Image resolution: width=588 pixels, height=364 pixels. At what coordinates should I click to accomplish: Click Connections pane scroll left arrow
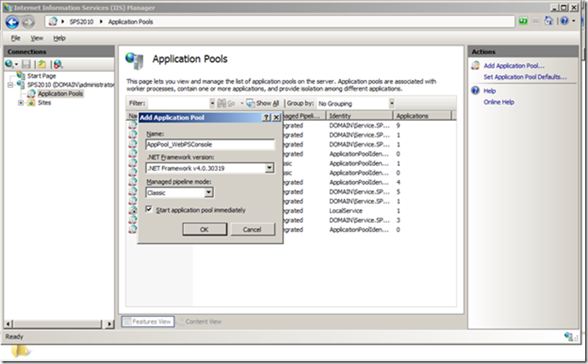coord(9,324)
